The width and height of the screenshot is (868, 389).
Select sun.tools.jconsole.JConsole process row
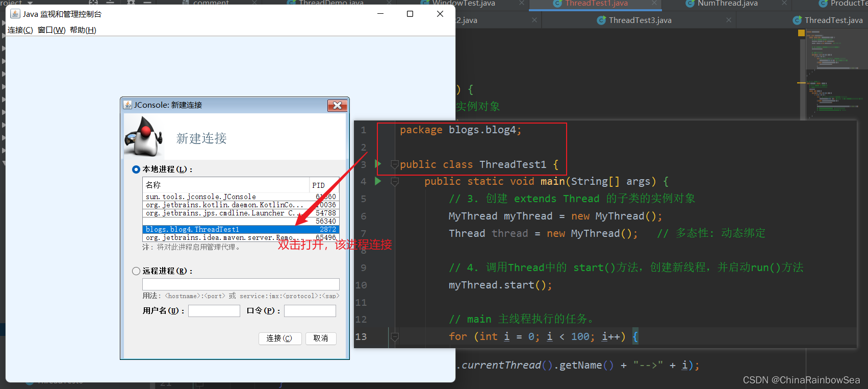(241, 197)
